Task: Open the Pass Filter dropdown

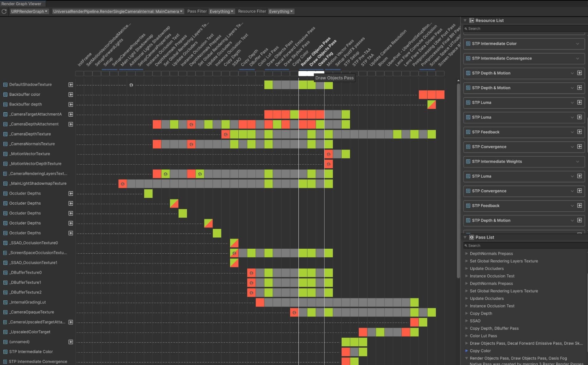Action: point(221,11)
